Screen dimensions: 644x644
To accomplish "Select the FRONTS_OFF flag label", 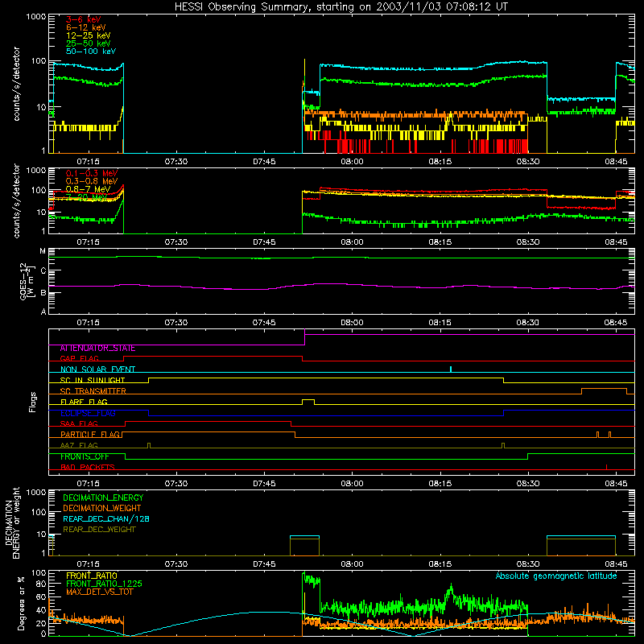I will coord(85,456).
